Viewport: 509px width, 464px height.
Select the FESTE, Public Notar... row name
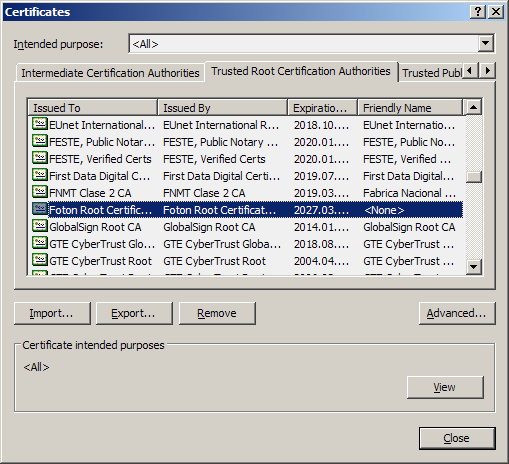[102, 142]
